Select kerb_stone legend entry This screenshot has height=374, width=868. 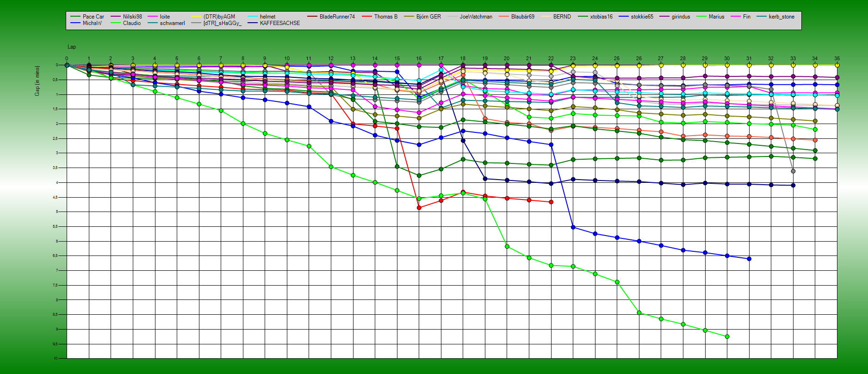point(781,17)
